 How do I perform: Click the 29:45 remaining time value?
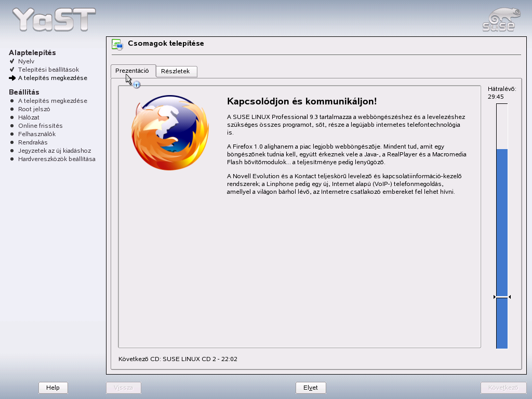[x=496, y=97]
